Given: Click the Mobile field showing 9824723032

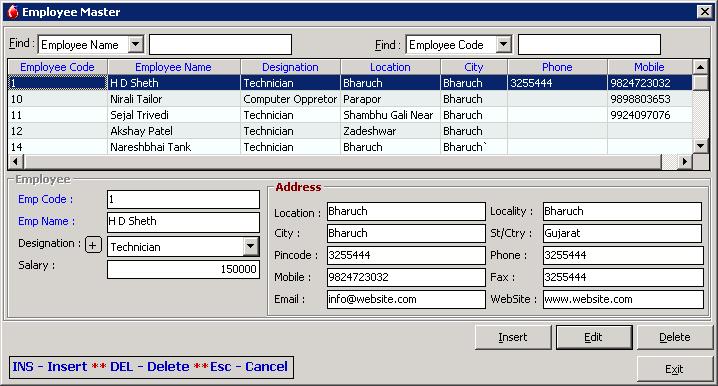Looking at the screenshot, I should pos(406,277).
